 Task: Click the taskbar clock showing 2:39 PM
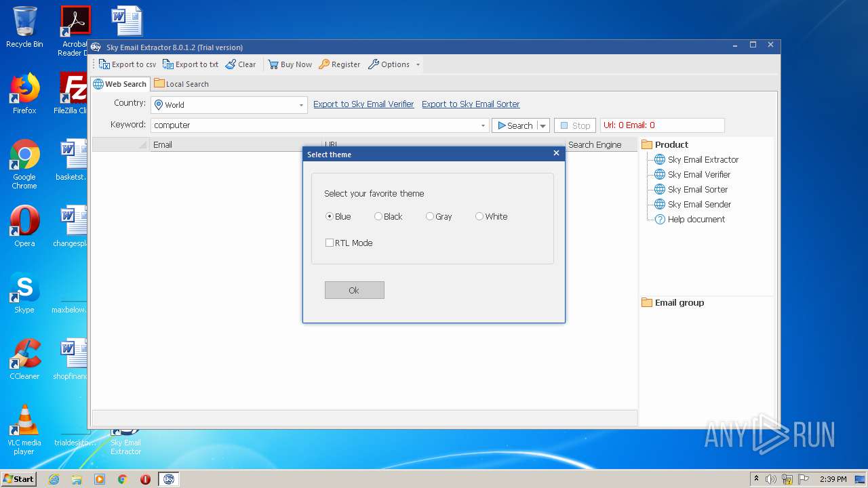(x=833, y=479)
